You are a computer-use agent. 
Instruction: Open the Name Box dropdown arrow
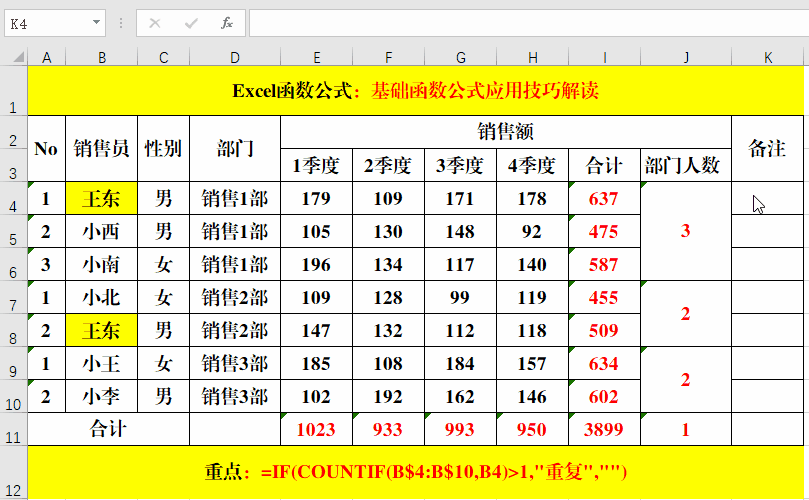click(96, 23)
